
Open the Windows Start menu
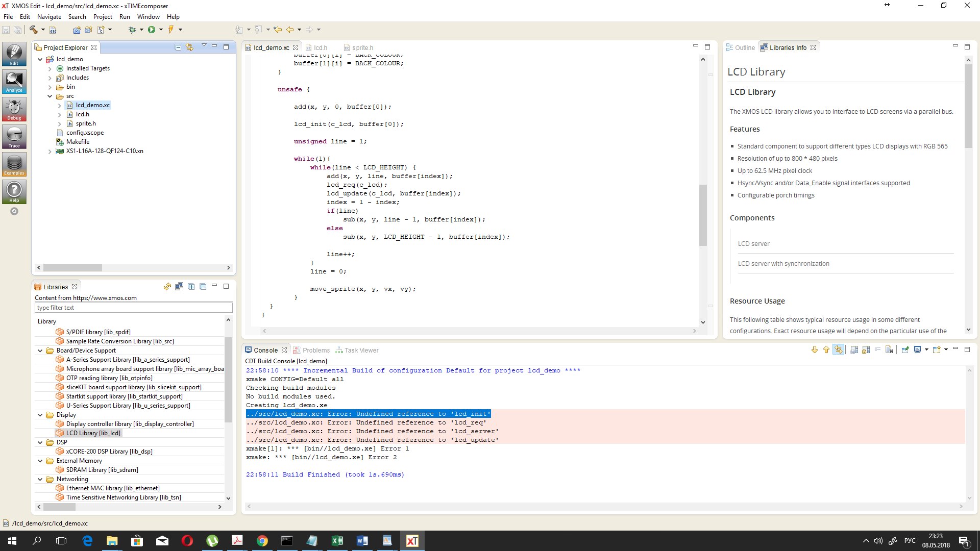(x=12, y=541)
